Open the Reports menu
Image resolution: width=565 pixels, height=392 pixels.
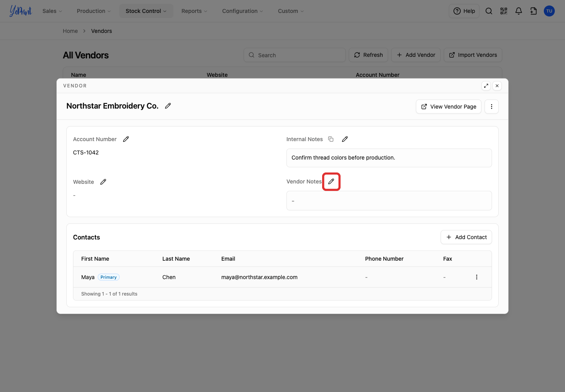coord(194,11)
